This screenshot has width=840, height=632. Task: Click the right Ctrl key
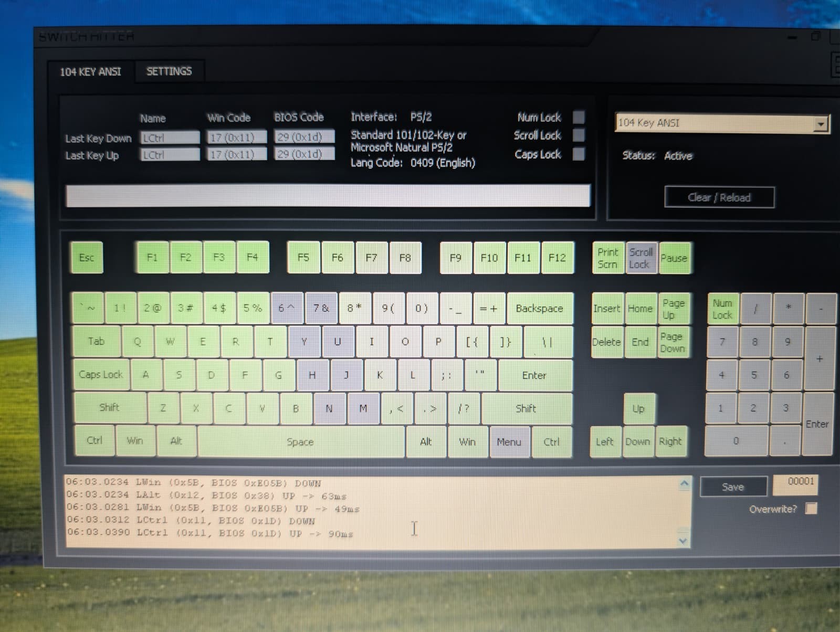pos(551,442)
